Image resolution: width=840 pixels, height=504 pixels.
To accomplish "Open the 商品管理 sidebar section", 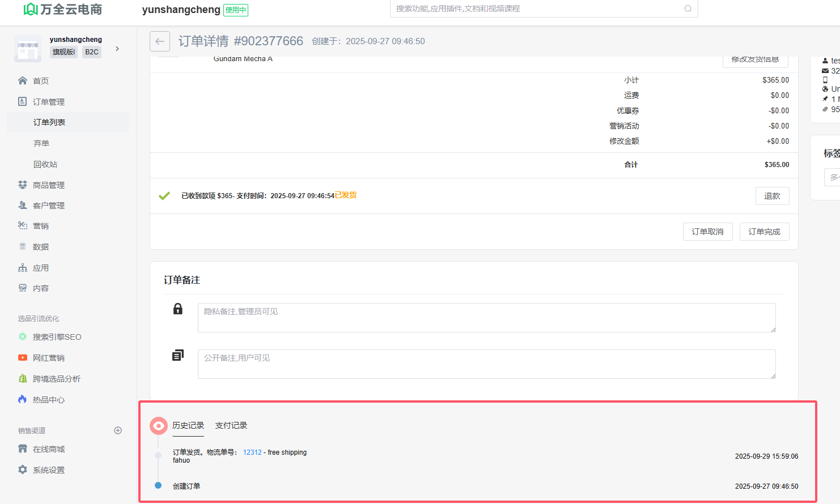I will pyautogui.click(x=48, y=185).
